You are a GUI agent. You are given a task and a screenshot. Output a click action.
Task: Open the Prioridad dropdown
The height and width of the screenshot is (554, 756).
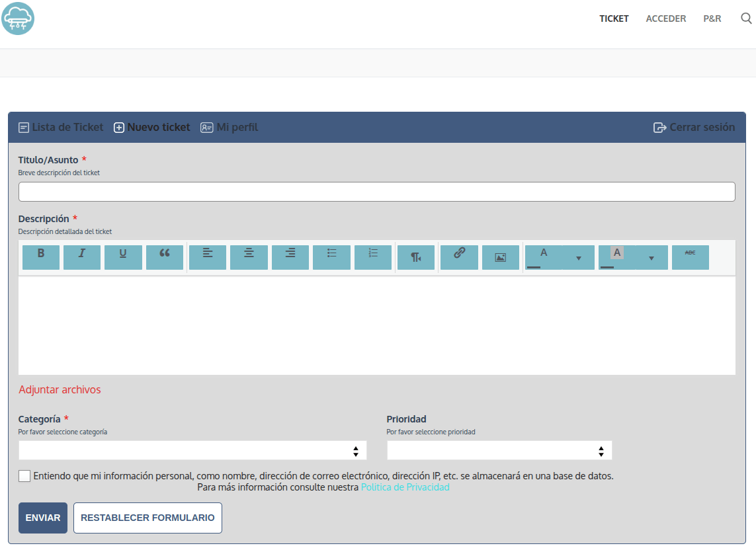499,451
